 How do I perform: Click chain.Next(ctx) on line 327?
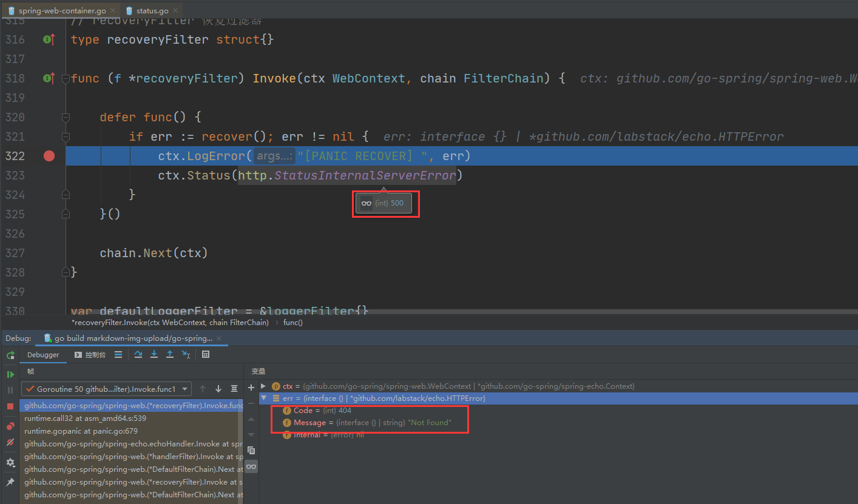pyautogui.click(x=154, y=253)
